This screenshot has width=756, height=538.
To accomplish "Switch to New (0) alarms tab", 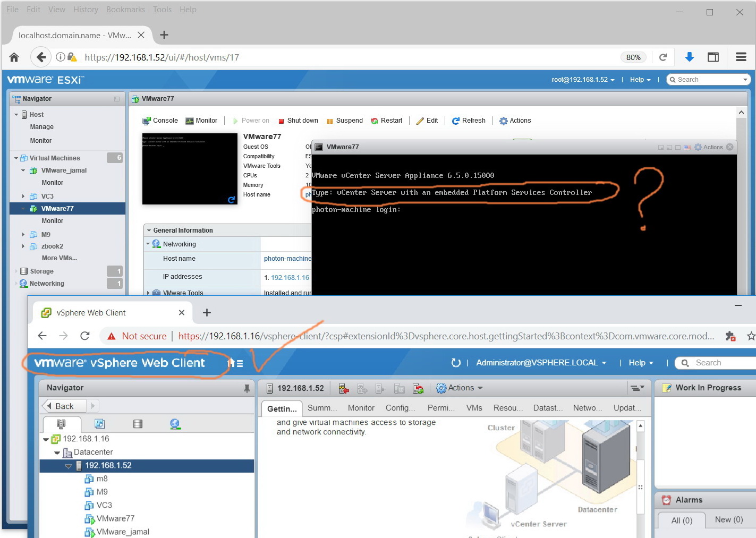I will click(x=729, y=520).
